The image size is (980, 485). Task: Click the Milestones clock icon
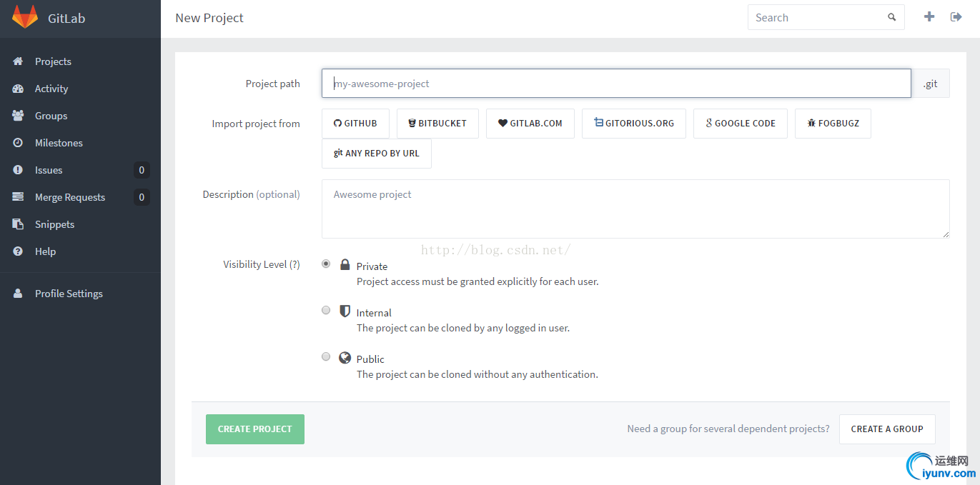click(x=19, y=143)
